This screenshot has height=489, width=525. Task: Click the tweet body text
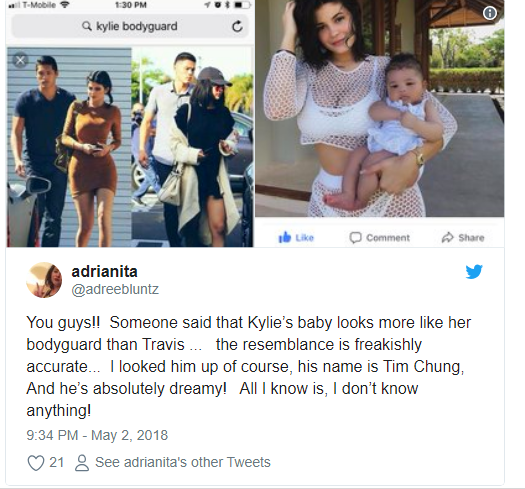248,366
